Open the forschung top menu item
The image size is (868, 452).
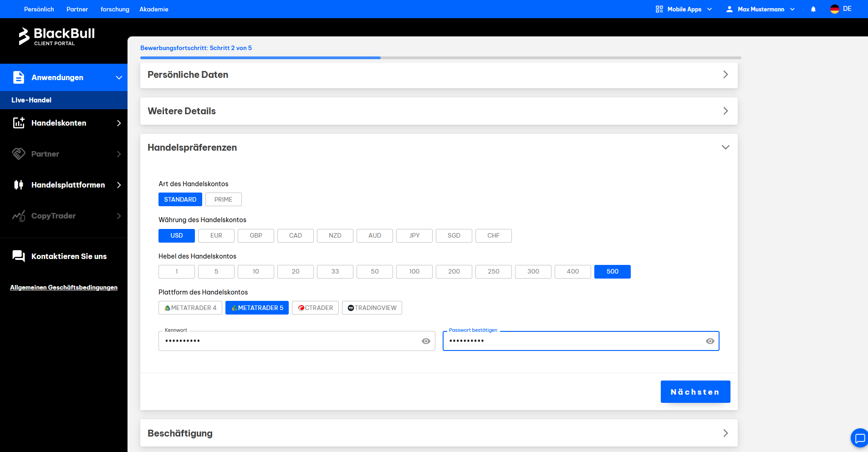pyautogui.click(x=115, y=9)
